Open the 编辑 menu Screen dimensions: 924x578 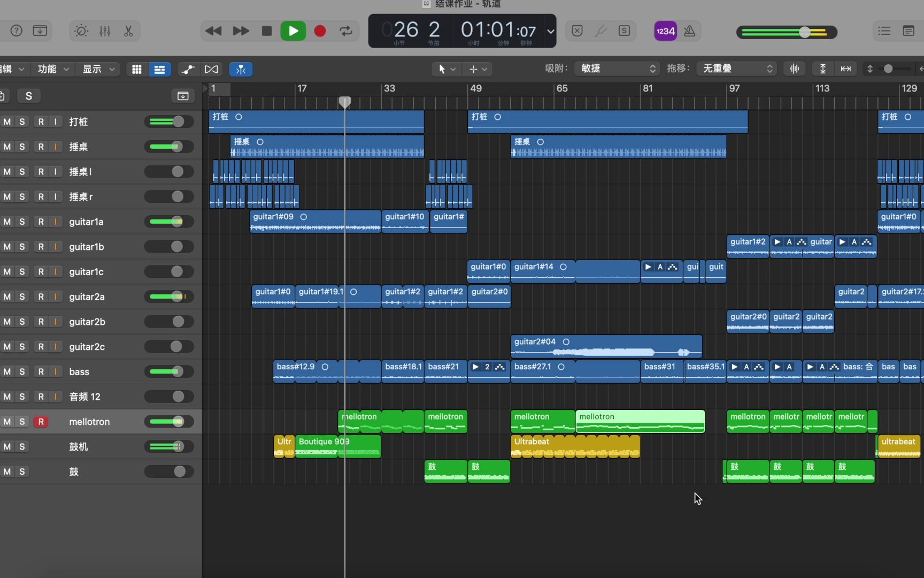pyautogui.click(x=13, y=69)
